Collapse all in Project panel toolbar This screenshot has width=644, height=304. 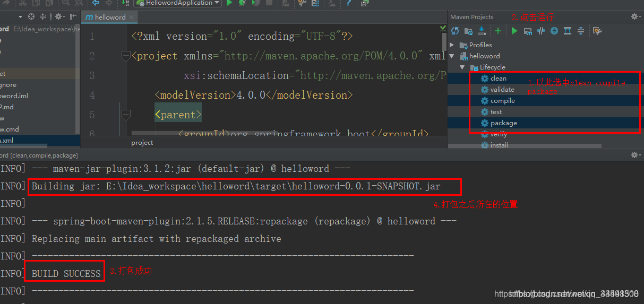(43, 17)
